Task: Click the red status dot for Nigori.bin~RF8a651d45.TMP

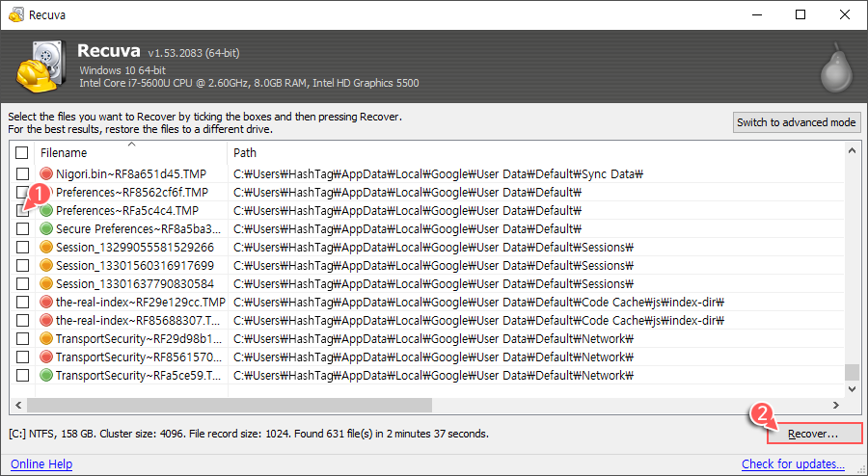Action: click(46, 174)
